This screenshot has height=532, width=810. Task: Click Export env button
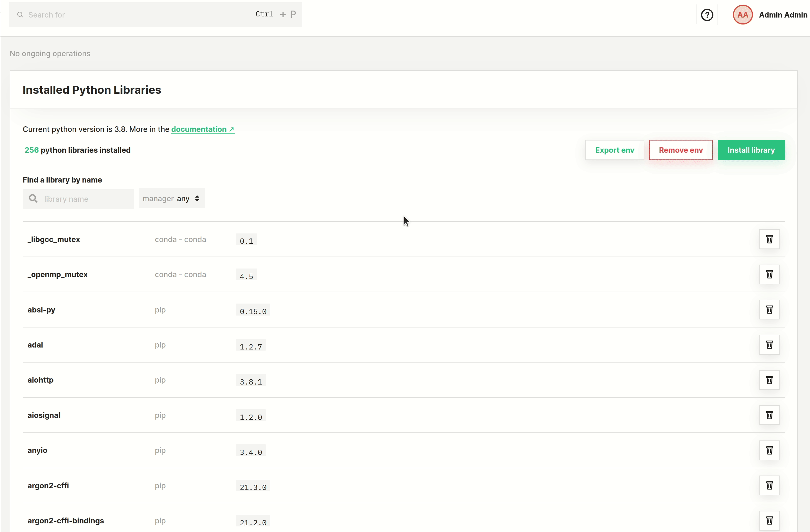click(614, 150)
